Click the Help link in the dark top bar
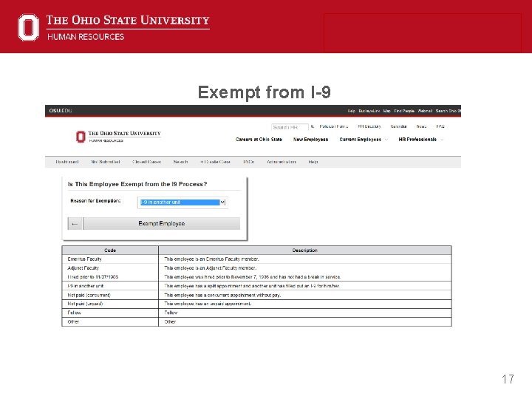Viewport: 532px width, 399px height. coord(351,111)
